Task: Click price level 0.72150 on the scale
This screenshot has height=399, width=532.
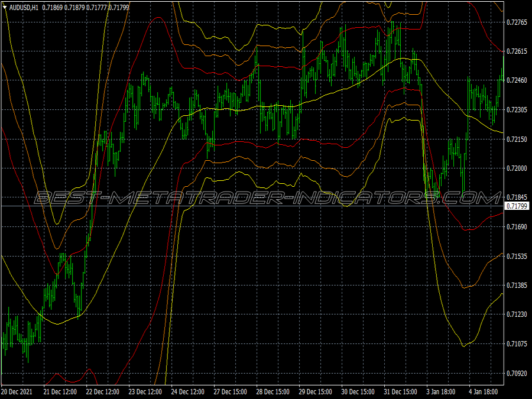Action: coord(517,139)
